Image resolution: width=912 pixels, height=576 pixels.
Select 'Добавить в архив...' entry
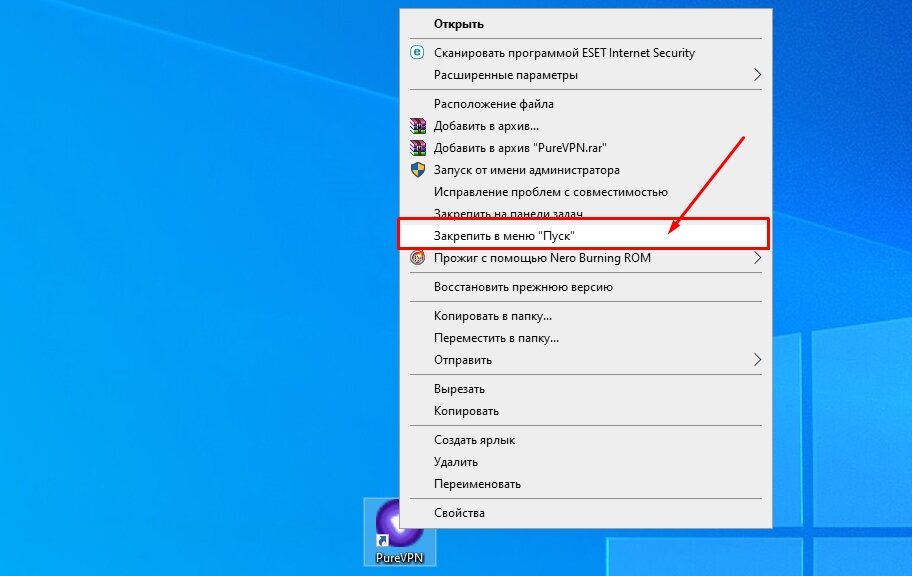(x=586, y=126)
